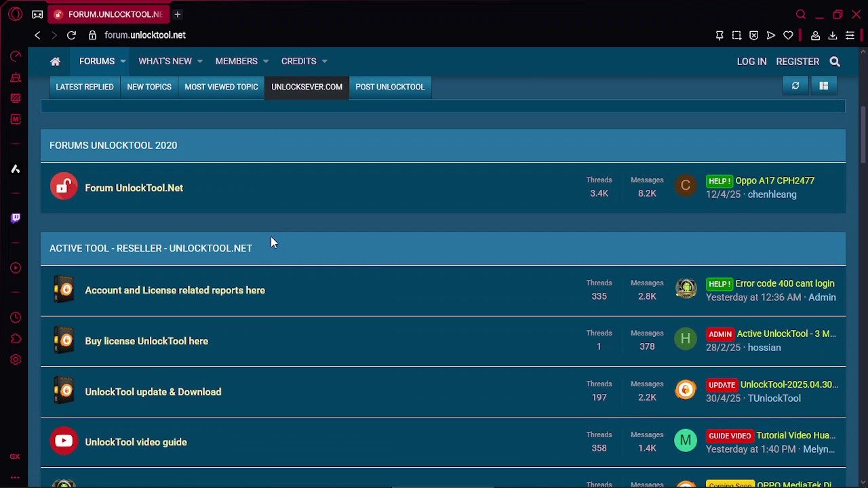This screenshot has width=868, height=488.
Task: Open GX Control speedometer icon in sidebar
Action: [x=15, y=56]
